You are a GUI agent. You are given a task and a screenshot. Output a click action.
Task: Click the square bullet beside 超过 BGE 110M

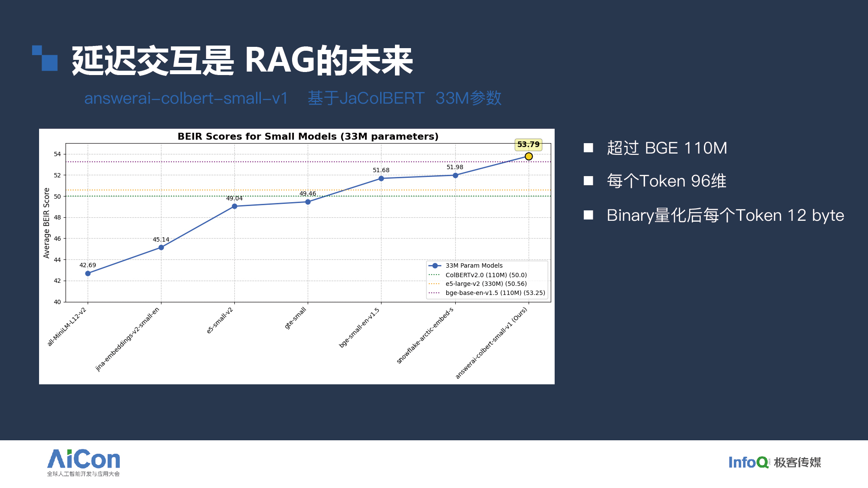point(589,148)
